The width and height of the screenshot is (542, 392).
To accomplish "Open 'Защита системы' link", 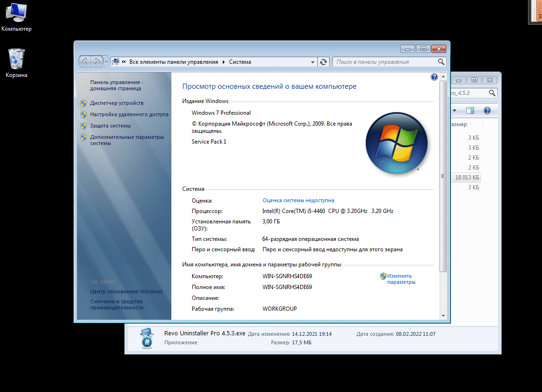I will 110,126.
